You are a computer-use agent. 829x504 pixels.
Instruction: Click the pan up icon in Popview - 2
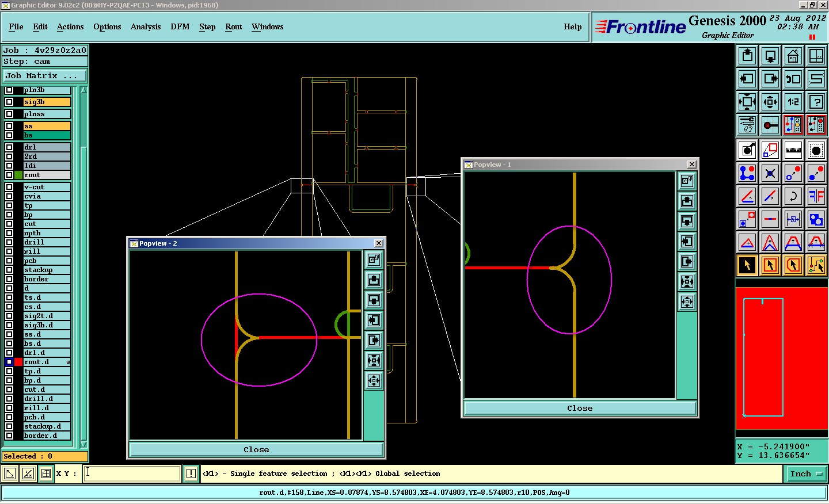[x=374, y=280]
